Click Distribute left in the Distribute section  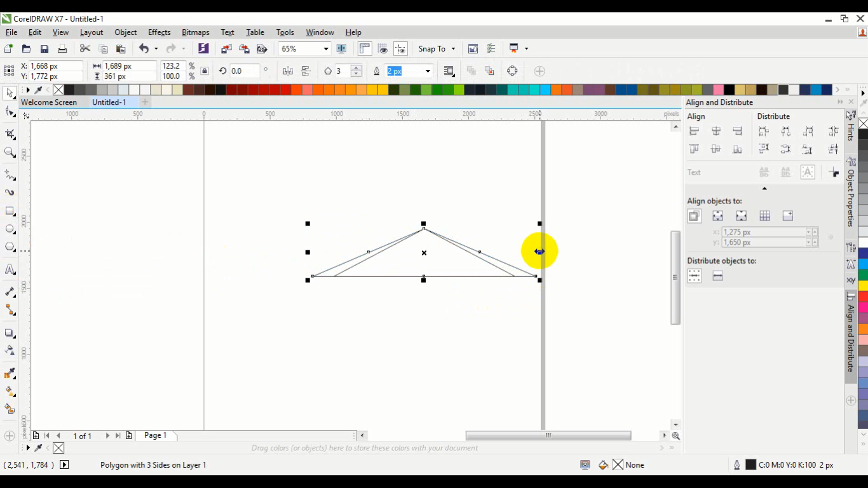(x=764, y=132)
